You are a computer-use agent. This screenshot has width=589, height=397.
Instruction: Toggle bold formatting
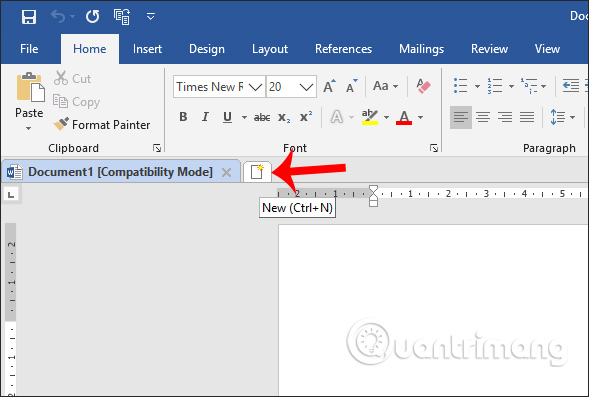click(183, 117)
